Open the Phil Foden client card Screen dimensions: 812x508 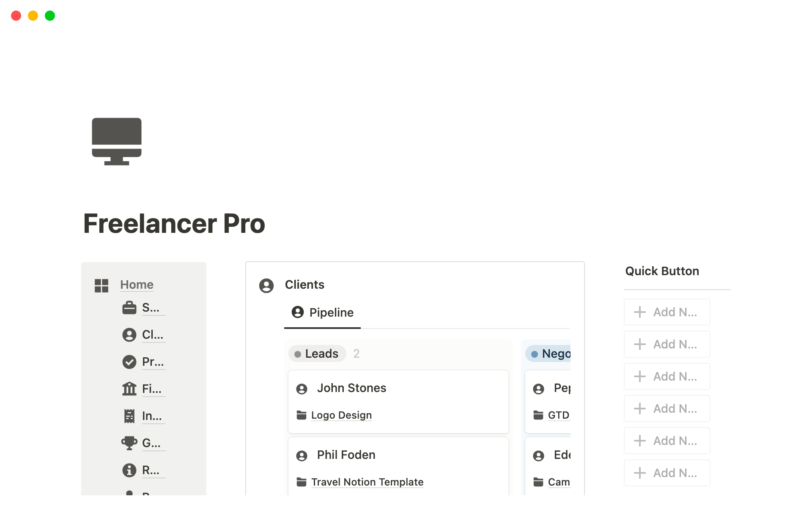click(x=346, y=455)
